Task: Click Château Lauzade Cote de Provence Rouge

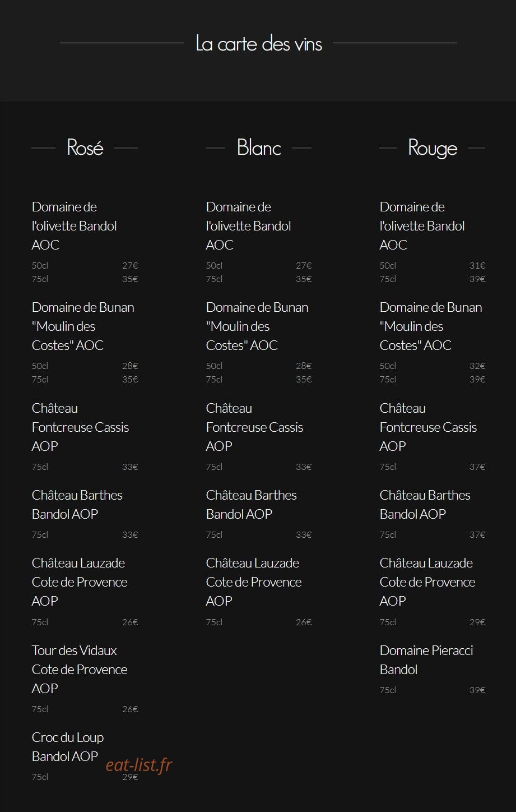Action: (427, 582)
